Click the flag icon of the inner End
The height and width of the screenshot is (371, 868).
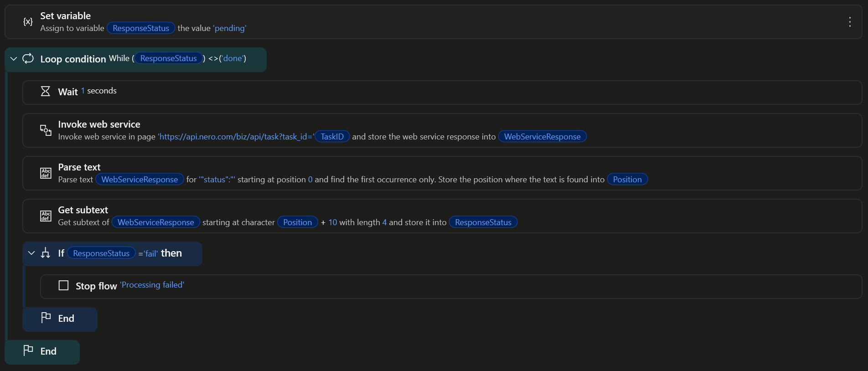[46, 318]
